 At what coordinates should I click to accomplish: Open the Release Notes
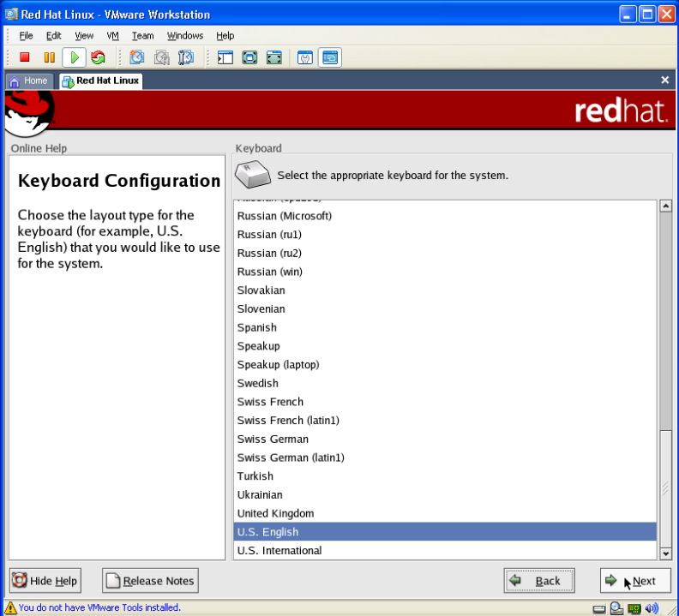pos(150,581)
